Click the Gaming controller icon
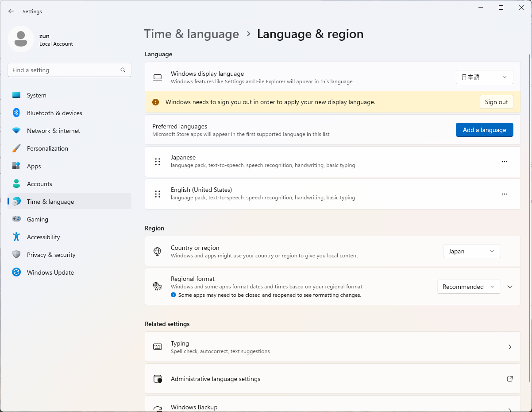 [16, 219]
